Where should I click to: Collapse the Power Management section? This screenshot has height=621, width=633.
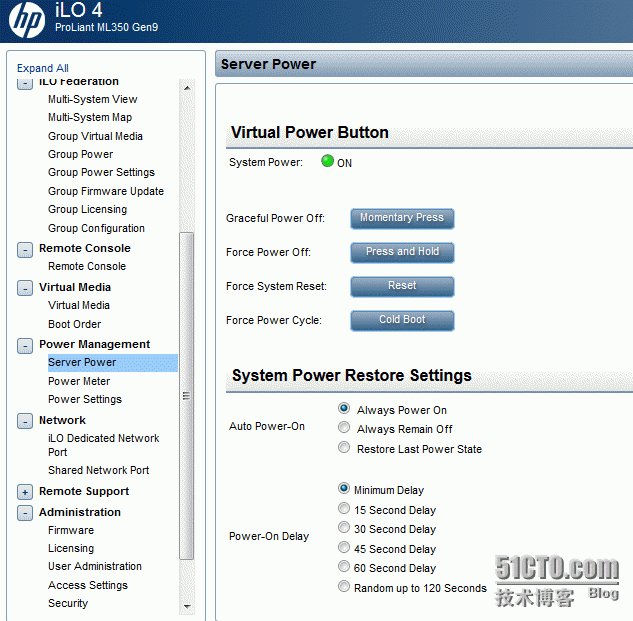pos(25,346)
